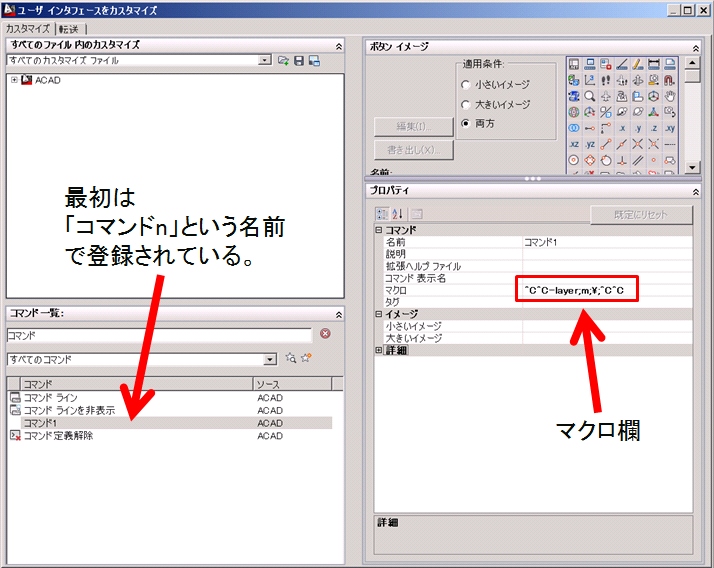
Task: Collapse the プロパティ panel
Action: tap(696, 192)
